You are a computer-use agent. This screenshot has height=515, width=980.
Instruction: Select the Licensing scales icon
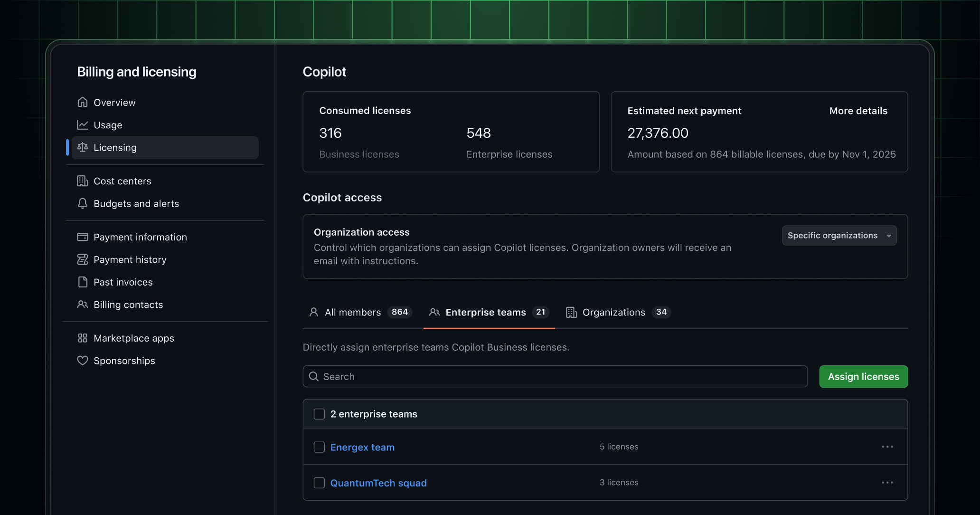83,147
